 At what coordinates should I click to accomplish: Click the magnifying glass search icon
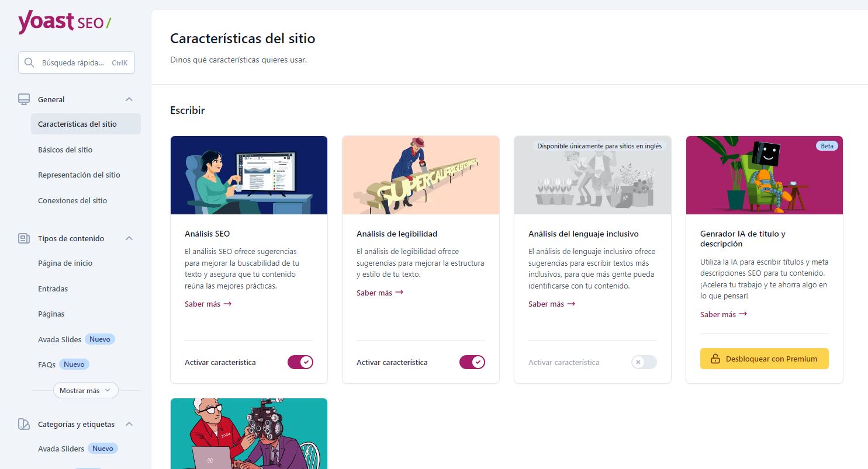click(x=29, y=62)
